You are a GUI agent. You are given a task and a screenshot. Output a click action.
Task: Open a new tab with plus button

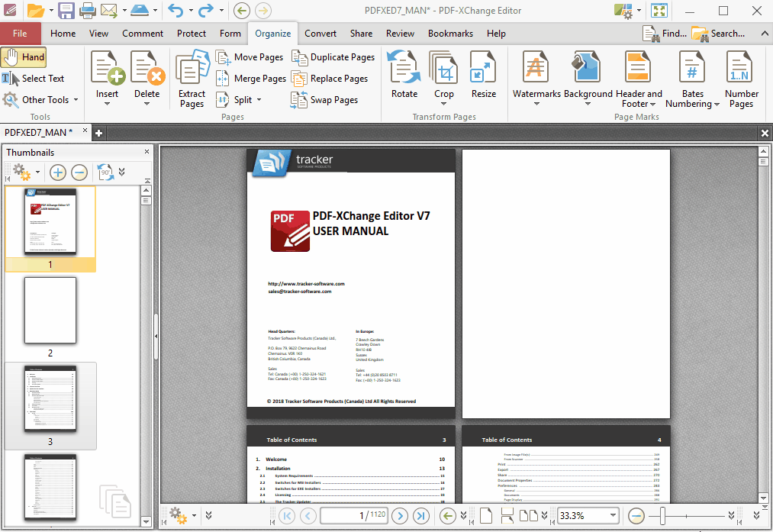(98, 133)
